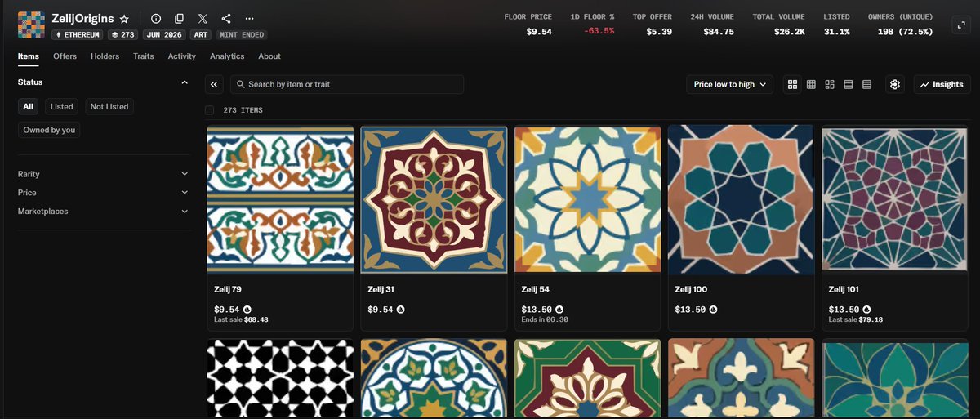
Task: Switch to the dense small grid view
Action: pos(811,84)
